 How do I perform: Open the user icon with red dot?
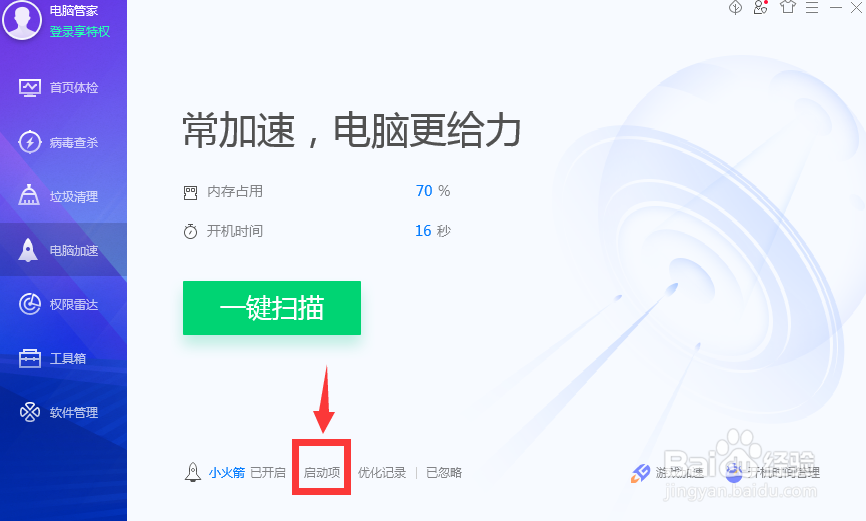[x=761, y=7]
